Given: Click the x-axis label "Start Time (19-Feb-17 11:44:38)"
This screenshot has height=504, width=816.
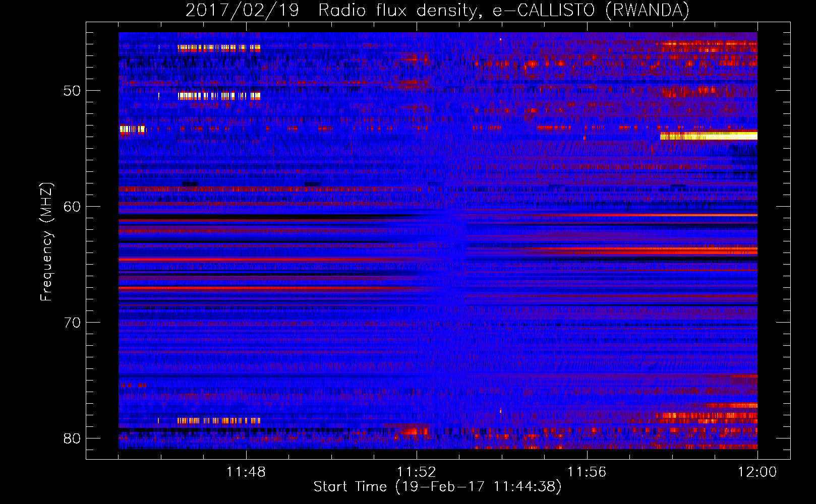Looking at the screenshot, I should (x=437, y=487).
